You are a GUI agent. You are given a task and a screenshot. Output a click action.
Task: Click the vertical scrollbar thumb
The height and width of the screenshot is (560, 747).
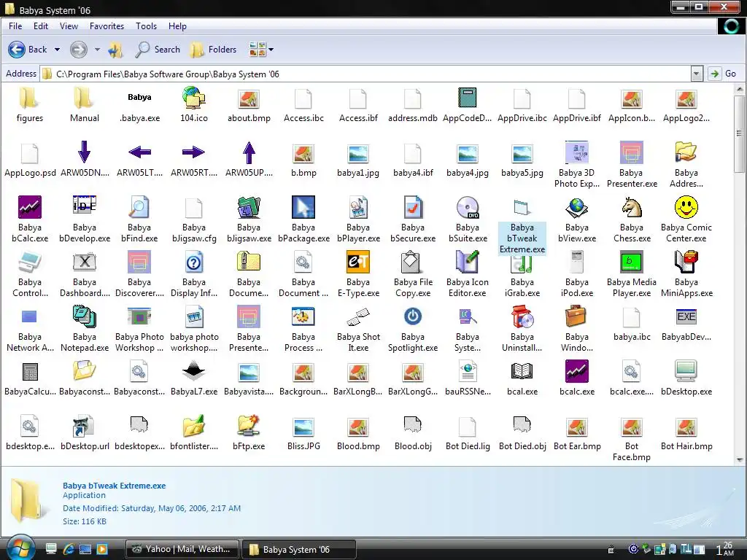pyautogui.click(x=740, y=133)
